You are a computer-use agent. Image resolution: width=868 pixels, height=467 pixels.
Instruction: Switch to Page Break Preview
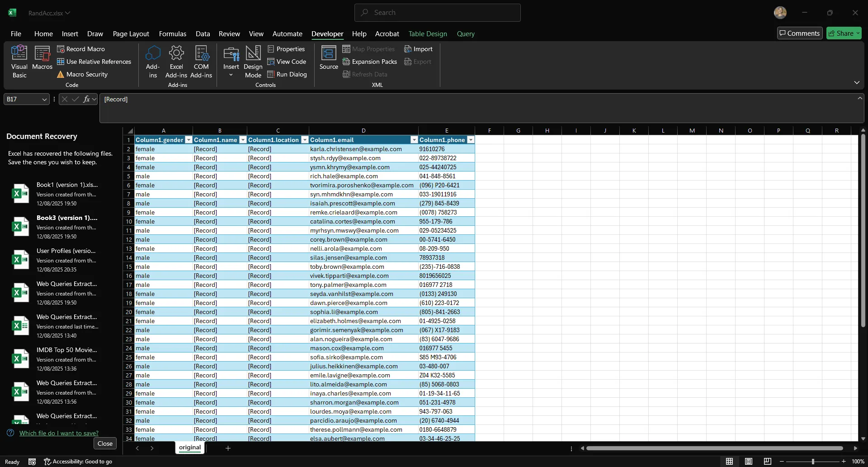768,462
